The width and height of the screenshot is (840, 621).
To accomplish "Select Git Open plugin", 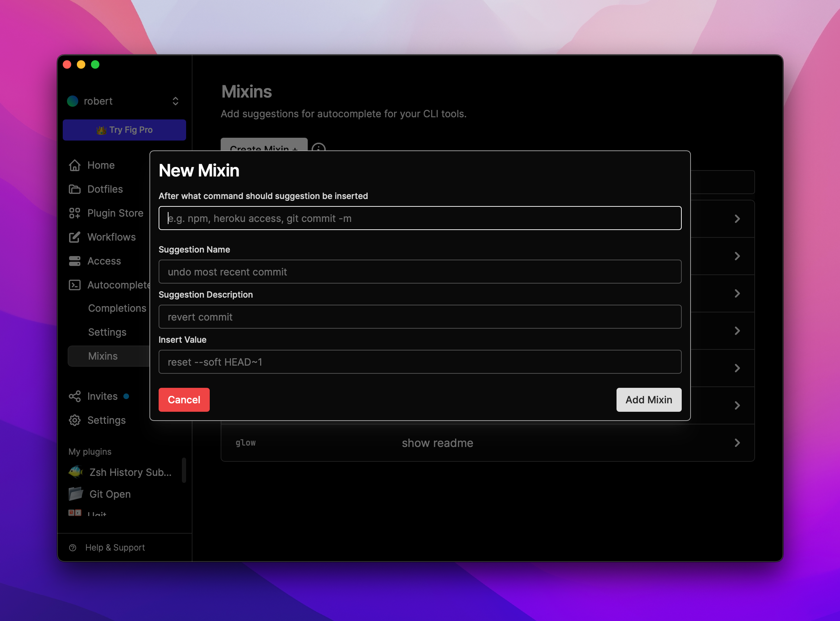I will pyautogui.click(x=110, y=494).
